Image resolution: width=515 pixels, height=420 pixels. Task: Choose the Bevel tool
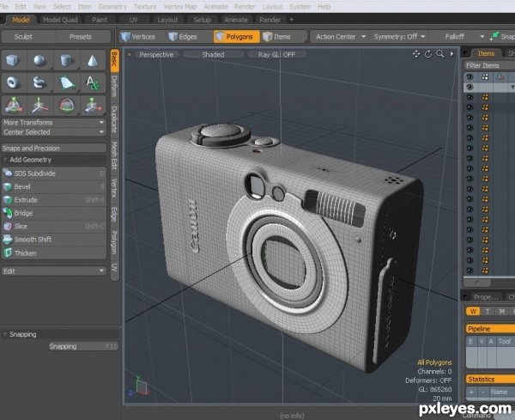(x=54, y=186)
